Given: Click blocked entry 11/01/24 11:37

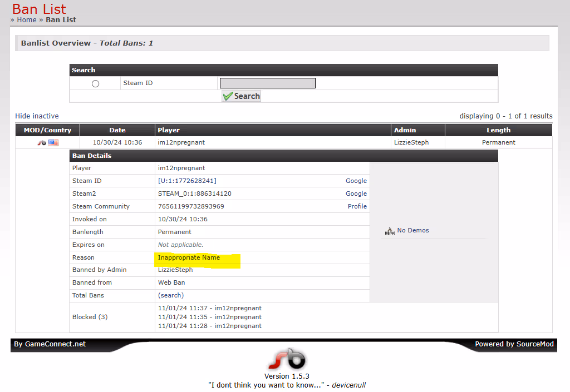Looking at the screenshot, I should [210, 308].
